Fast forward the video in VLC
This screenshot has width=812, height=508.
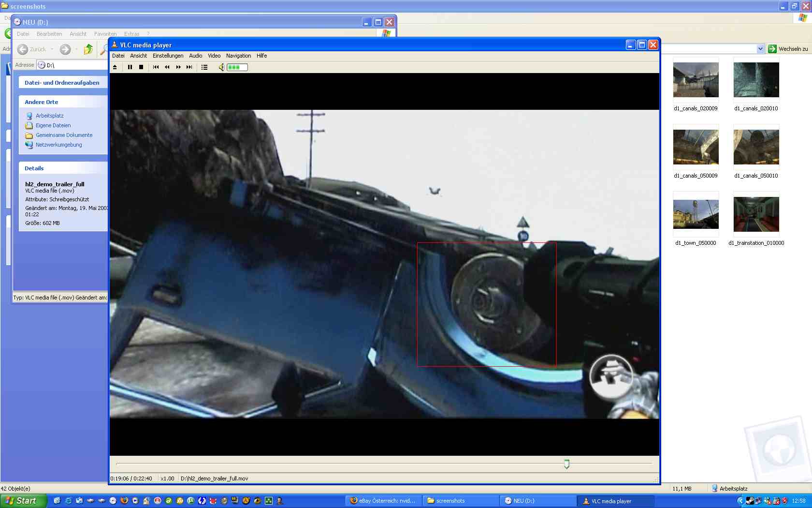click(178, 67)
